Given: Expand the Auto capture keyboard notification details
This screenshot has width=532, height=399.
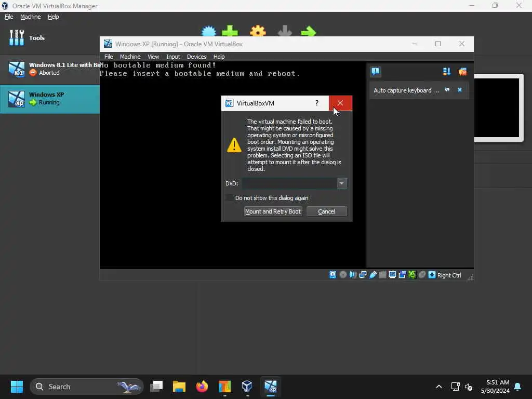Looking at the screenshot, I should click(447, 90).
